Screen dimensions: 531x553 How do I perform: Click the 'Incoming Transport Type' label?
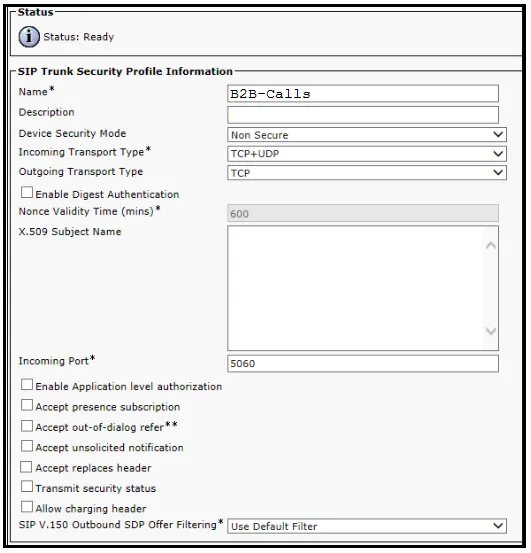point(81,152)
